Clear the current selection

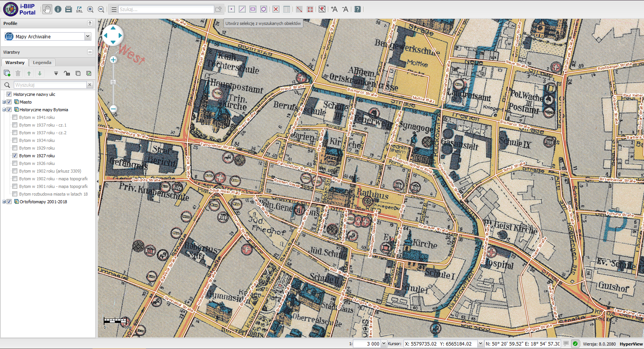pyautogui.click(x=276, y=9)
